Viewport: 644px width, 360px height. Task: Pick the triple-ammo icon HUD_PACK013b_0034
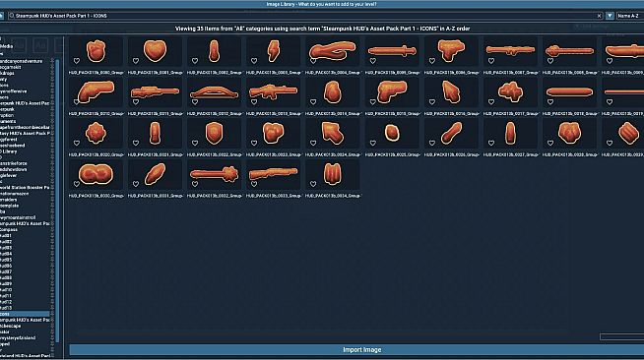tap(332, 174)
